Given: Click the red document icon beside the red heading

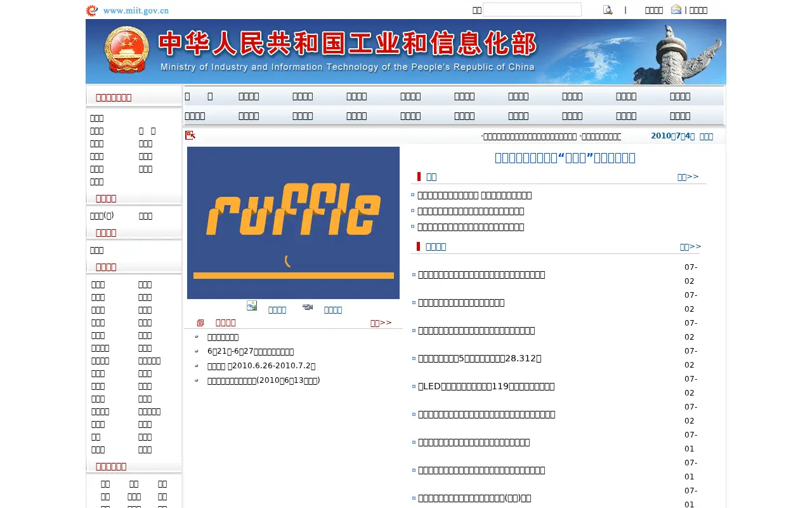Looking at the screenshot, I should (200, 323).
